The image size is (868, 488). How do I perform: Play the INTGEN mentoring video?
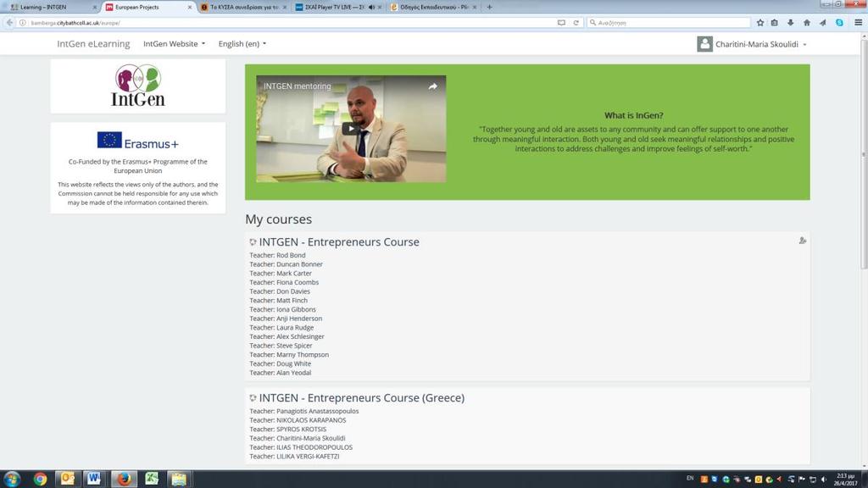point(351,129)
